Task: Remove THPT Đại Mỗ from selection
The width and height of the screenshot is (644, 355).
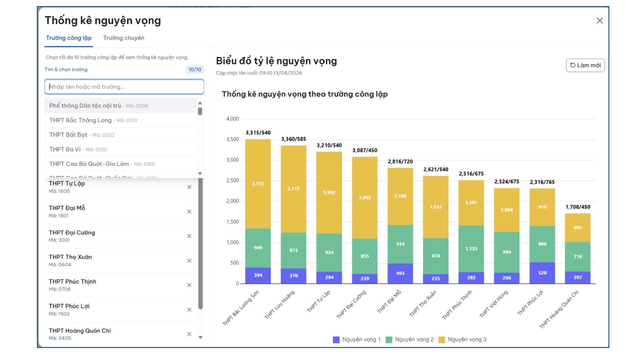Action: (x=189, y=212)
